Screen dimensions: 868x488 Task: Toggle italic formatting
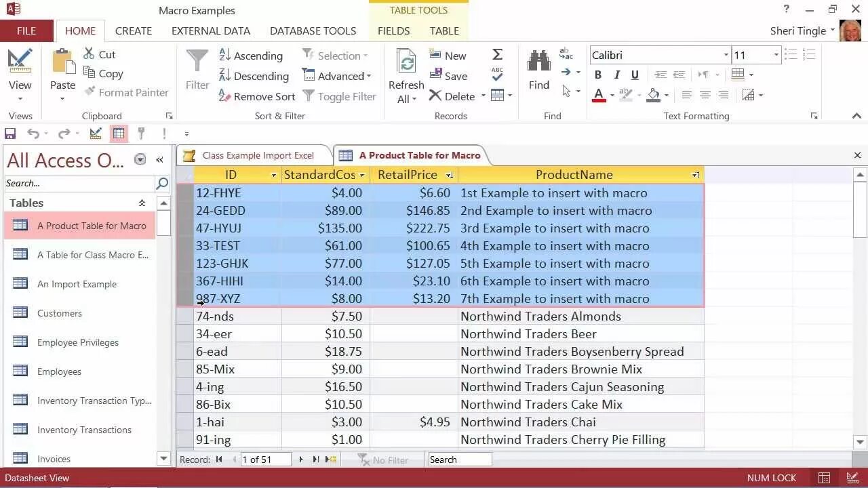pyautogui.click(x=616, y=75)
